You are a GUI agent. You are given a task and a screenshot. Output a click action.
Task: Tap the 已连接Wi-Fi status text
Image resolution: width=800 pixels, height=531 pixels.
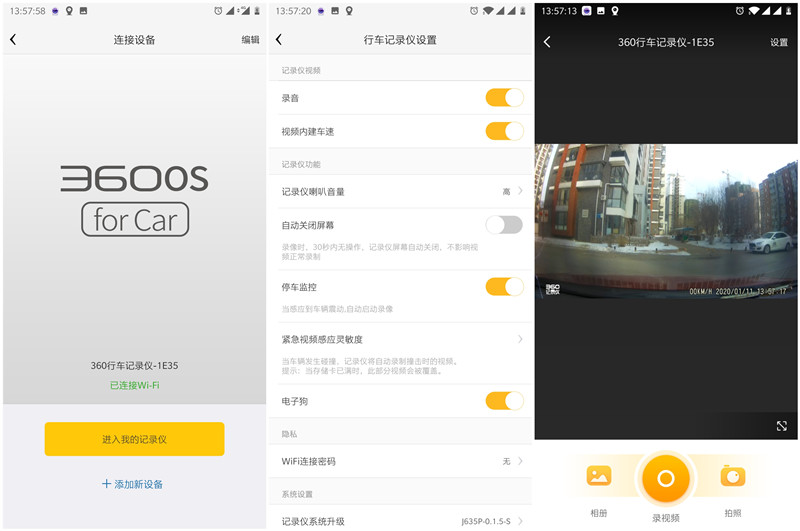135,385
